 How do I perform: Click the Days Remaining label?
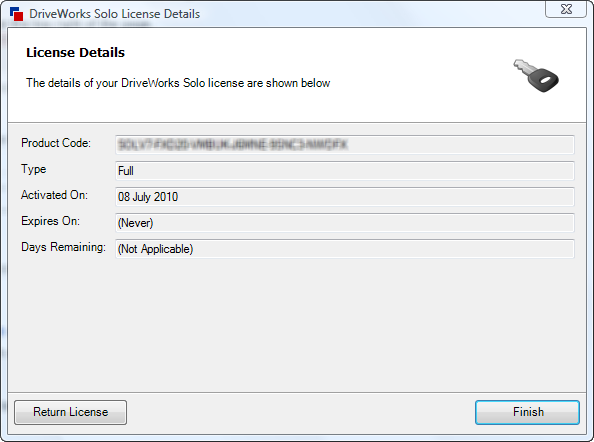tap(63, 247)
